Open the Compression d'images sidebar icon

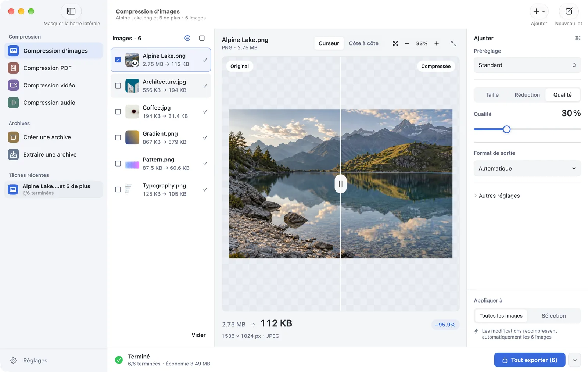pyautogui.click(x=14, y=51)
